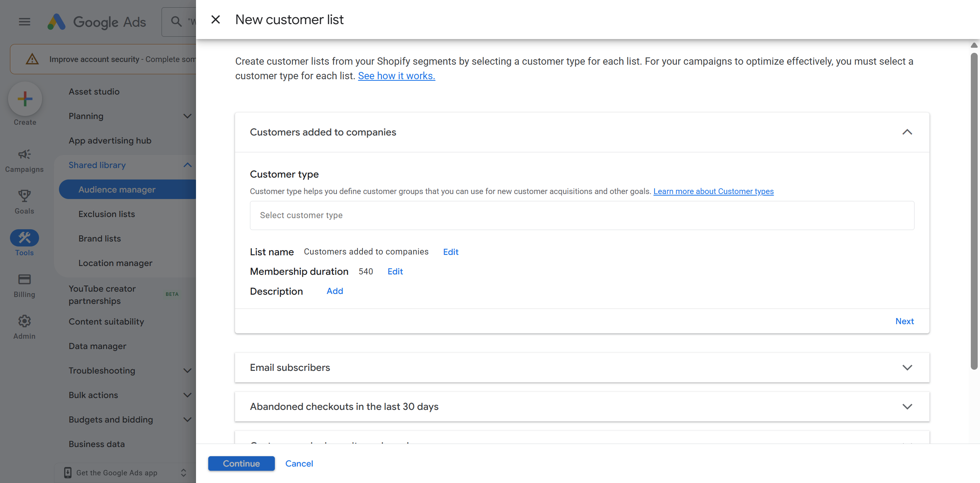This screenshot has height=483, width=980.
Task: Click the Cancel button
Action: 299,463
